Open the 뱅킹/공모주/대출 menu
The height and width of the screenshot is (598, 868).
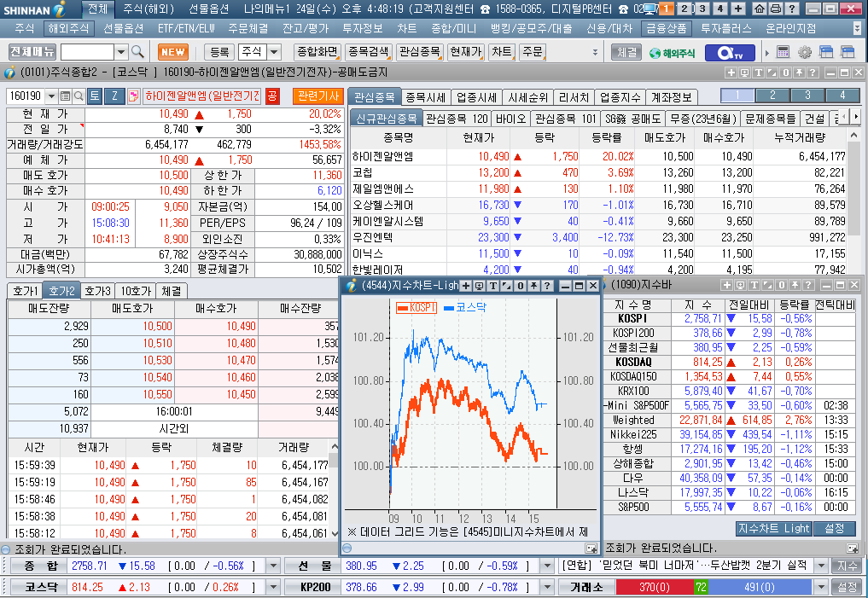[531, 29]
